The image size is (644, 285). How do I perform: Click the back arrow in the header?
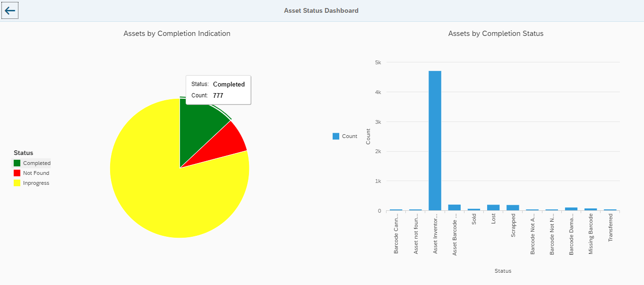click(x=10, y=10)
